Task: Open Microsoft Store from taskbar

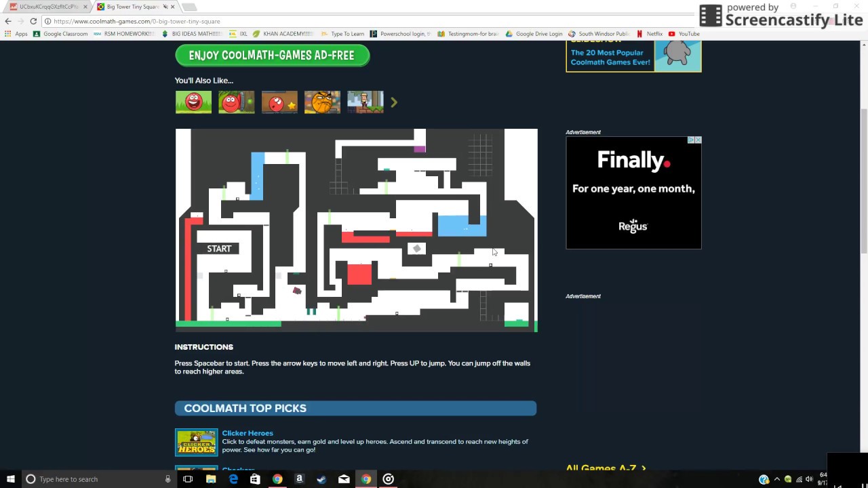Action: tap(255, 479)
